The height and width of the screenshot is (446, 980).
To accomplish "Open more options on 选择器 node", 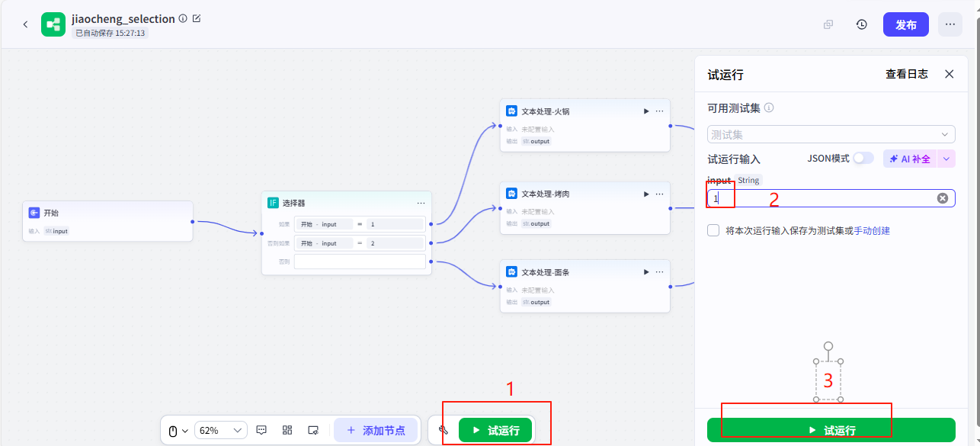I will click(421, 203).
